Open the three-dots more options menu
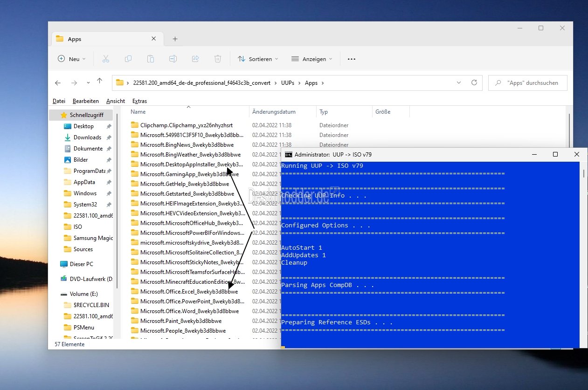The height and width of the screenshot is (390, 588). click(352, 59)
